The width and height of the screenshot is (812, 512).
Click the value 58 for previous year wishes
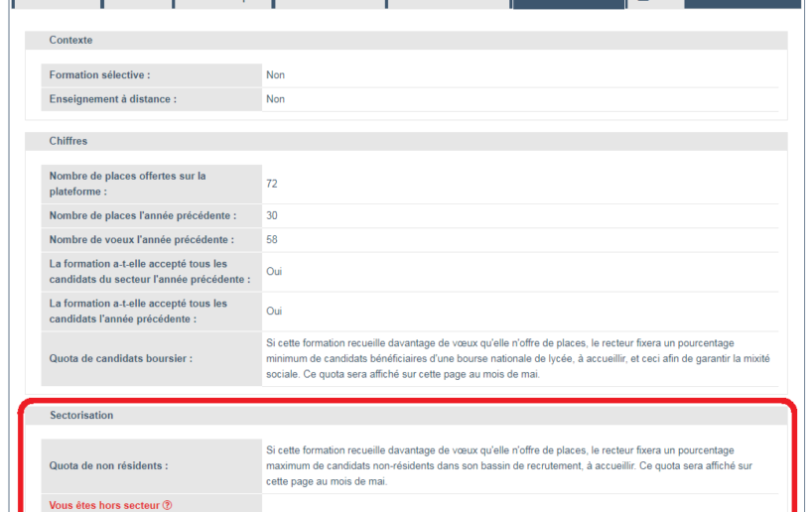(272, 239)
